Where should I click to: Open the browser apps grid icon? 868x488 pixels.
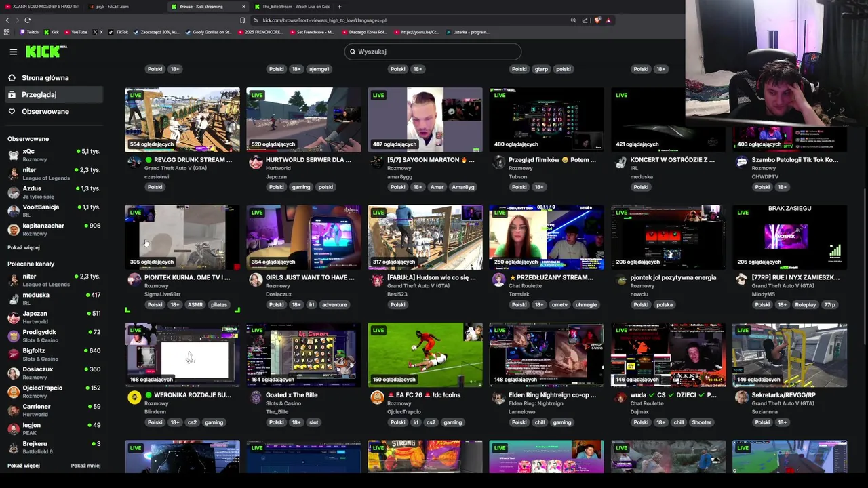click(x=7, y=32)
